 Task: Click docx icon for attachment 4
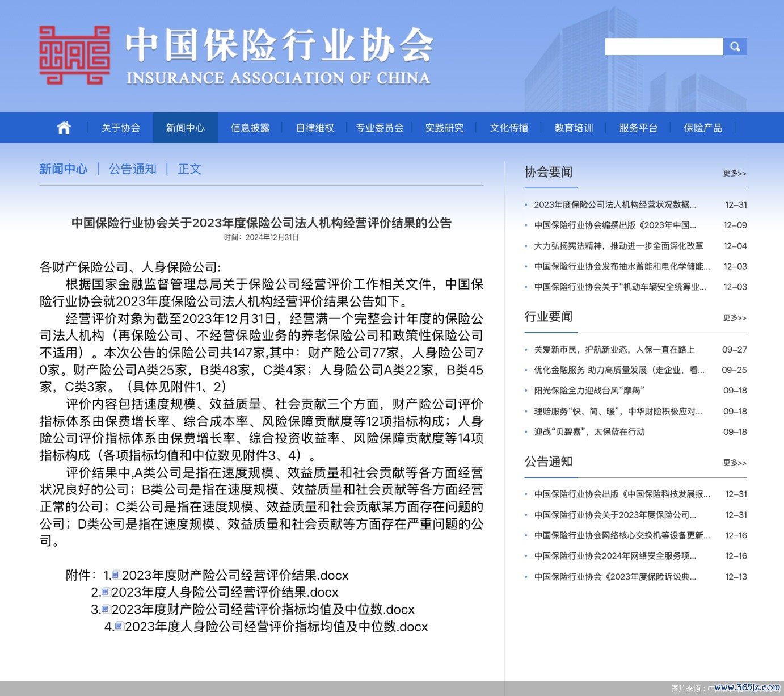tap(119, 626)
